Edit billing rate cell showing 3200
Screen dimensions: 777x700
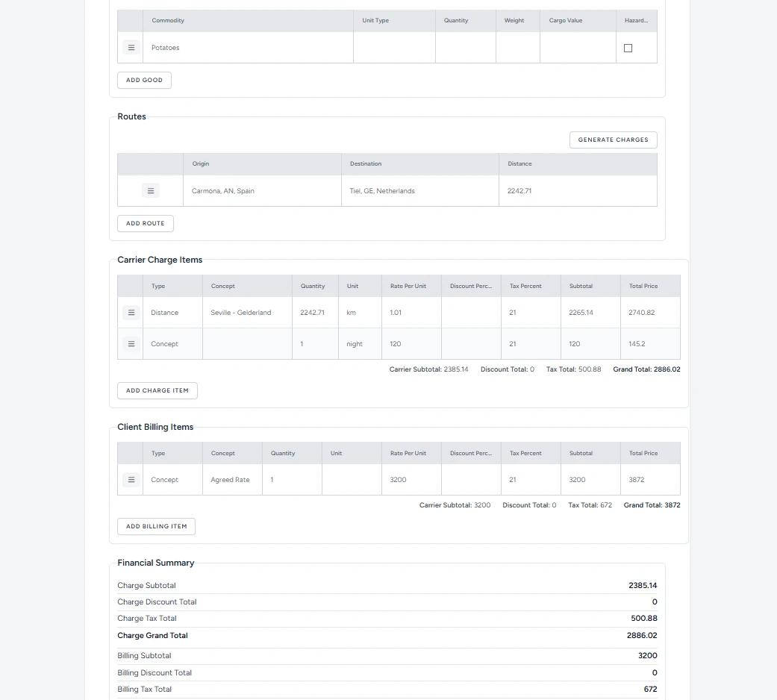pos(411,480)
